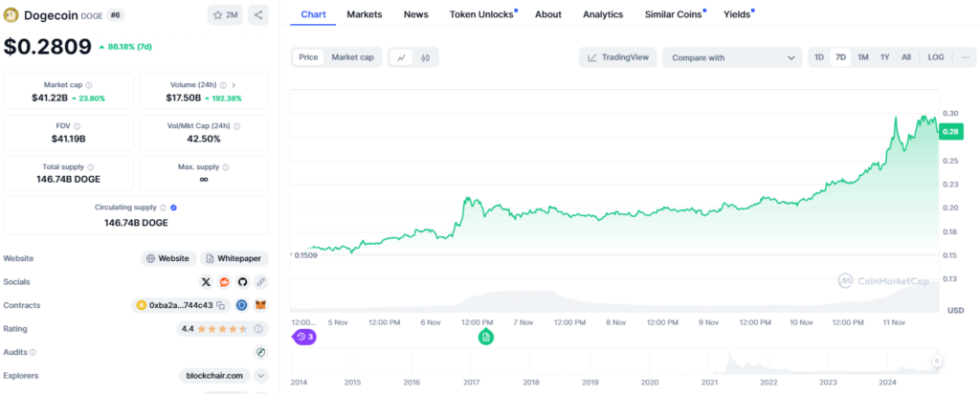
Task: Switch to line chart view
Action: coord(402,57)
